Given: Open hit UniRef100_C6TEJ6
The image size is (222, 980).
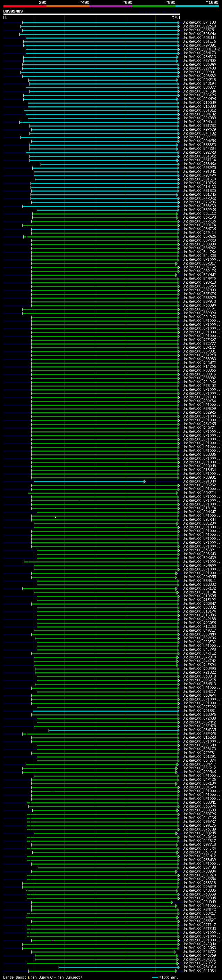Looking at the screenshot, I should [x=199, y=41].
